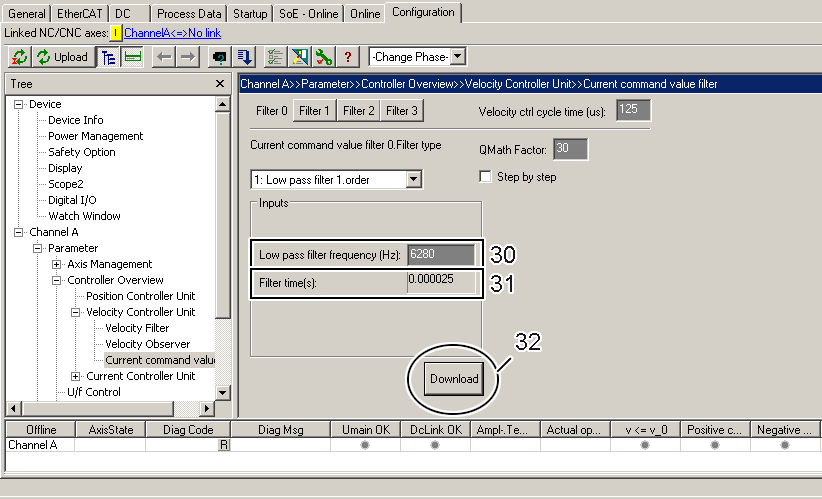Screen dimensions: 822x499
Task: Open the Change Phase dropdown
Action: click(458, 57)
